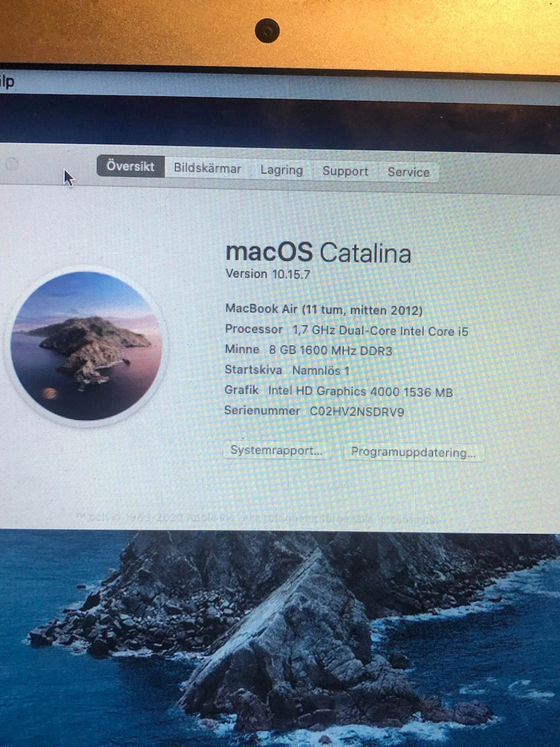Select the Lagring tab
Image resolution: width=560 pixels, height=747 pixels.
(281, 170)
